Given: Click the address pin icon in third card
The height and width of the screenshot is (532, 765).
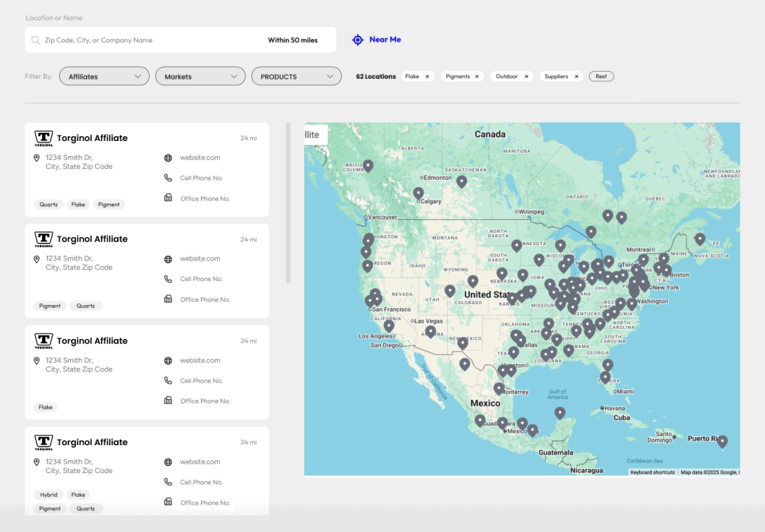Looking at the screenshot, I should click(37, 361).
